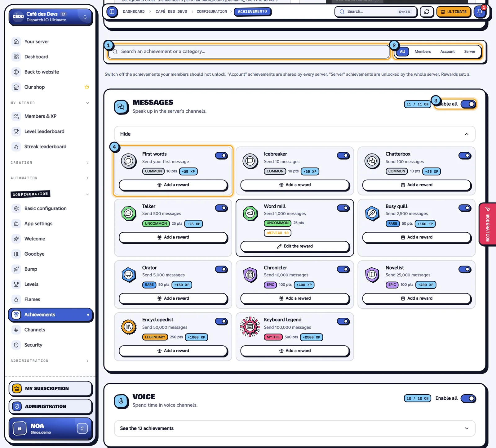Click Edit the reward for Word mill
496x448 pixels.
(295, 246)
